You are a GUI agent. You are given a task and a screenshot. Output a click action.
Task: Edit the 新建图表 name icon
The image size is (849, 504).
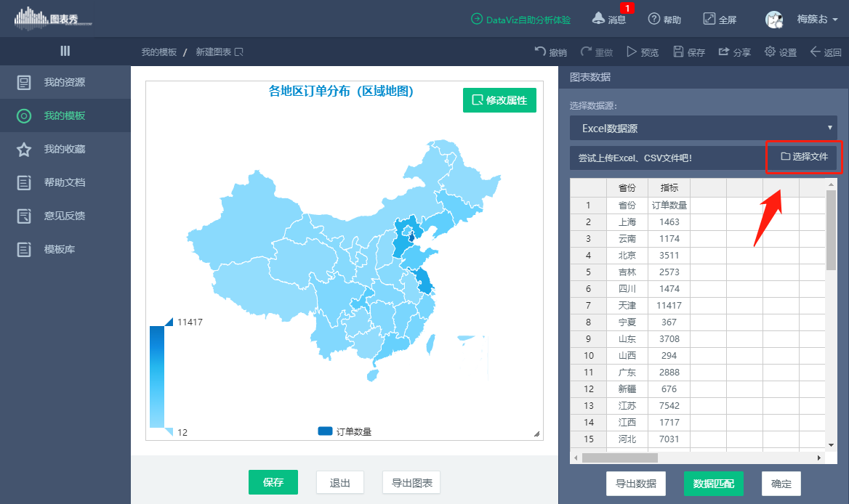(238, 52)
